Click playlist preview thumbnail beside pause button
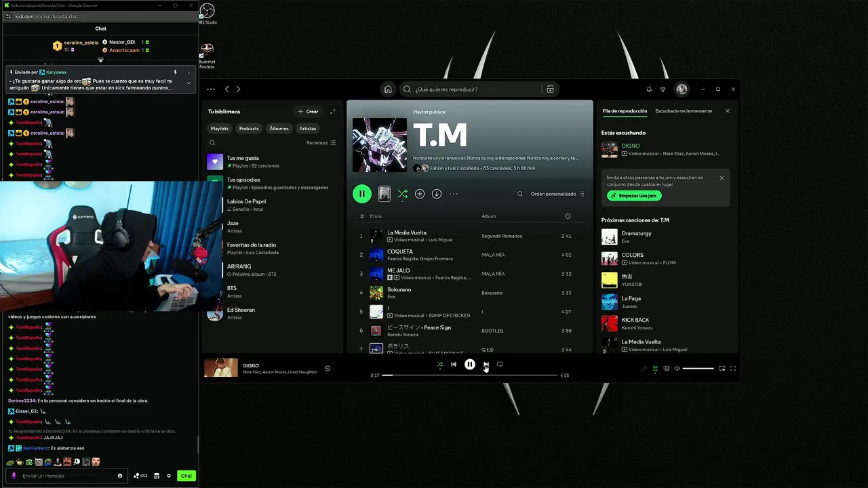Screen dimensions: 868x488 pos(384,194)
